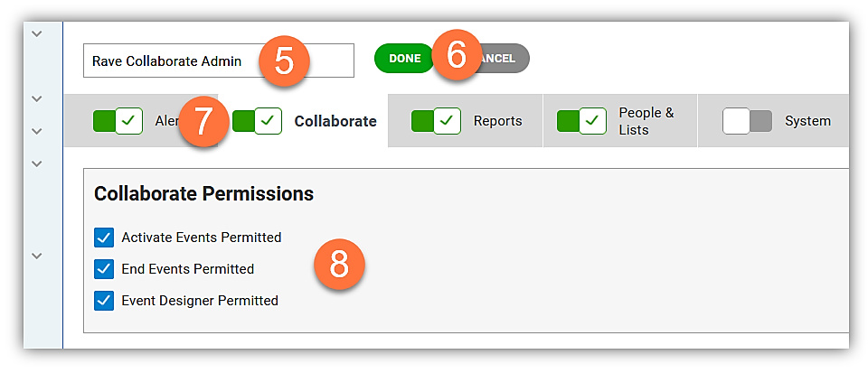Switch off the Reports toggle

tap(436, 120)
